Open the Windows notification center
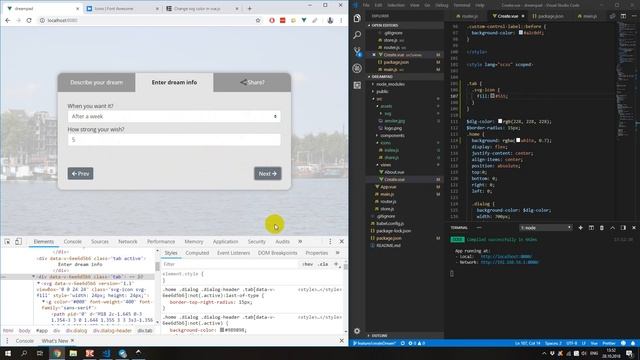 629,353
